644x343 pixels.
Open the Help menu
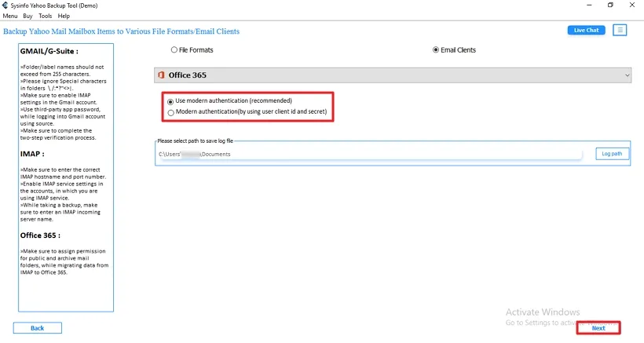click(x=64, y=16)
